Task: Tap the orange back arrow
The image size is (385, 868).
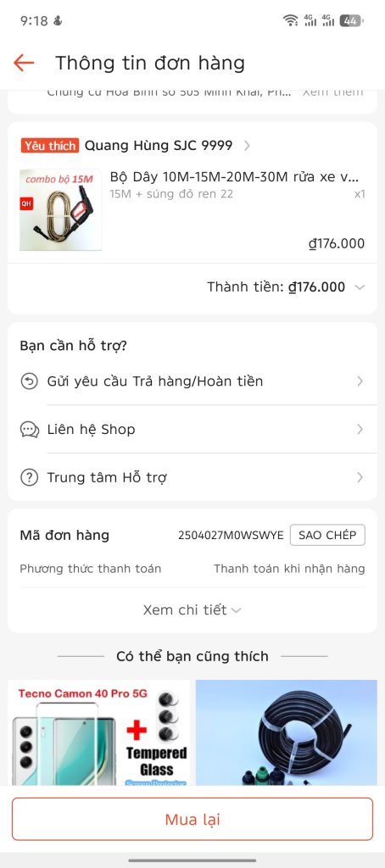Action: coord(24,63)
